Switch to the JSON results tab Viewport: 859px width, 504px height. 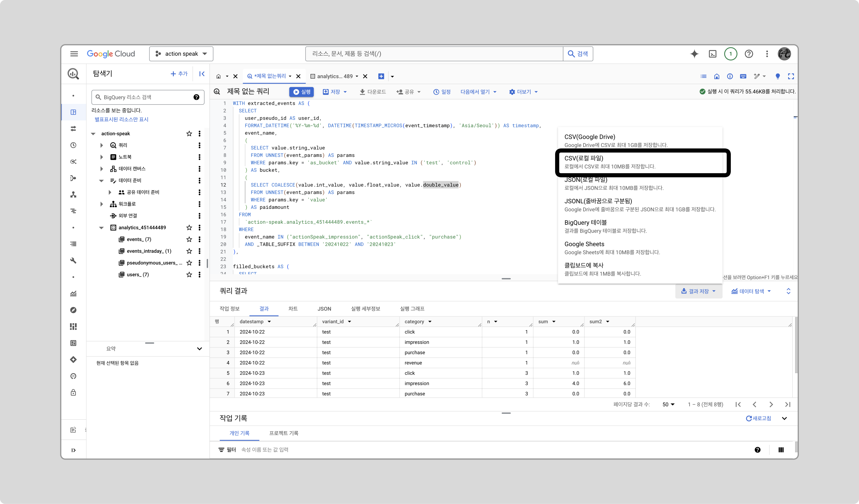click(324, 309)
